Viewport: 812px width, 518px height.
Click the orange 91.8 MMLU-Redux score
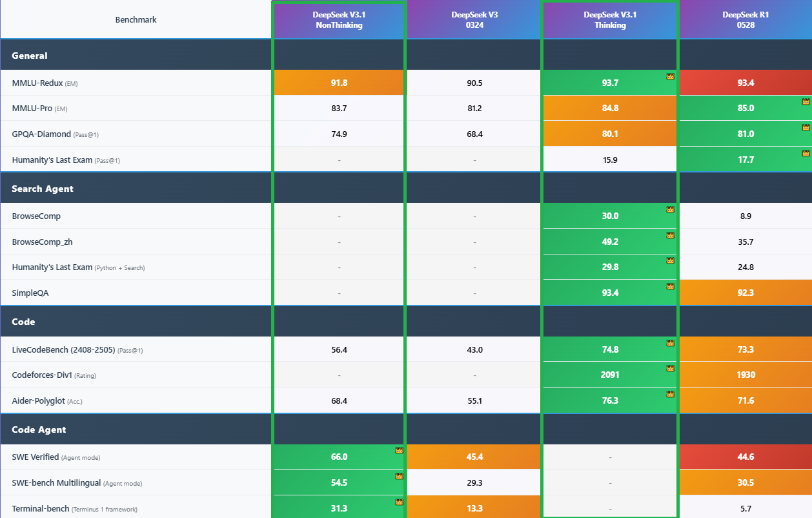[x=339, y=83]
